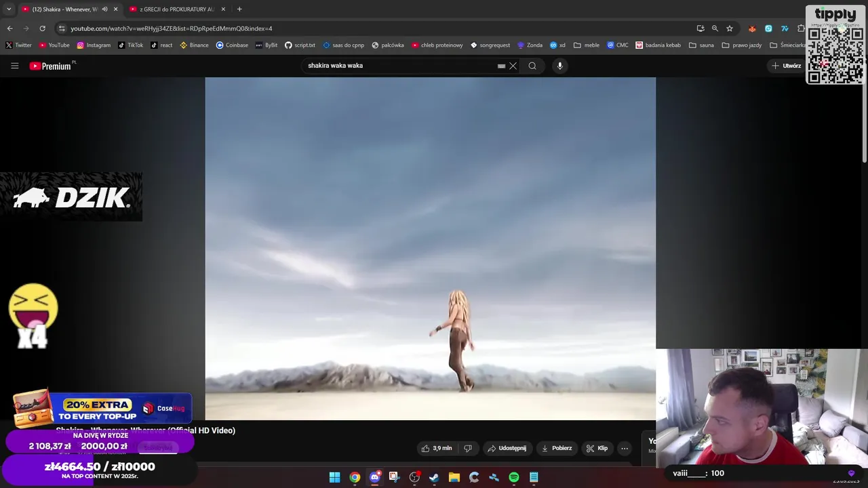Open Windows Start menu
The height and width of the screenshot is (488, 868).
[x=335, y=477]
